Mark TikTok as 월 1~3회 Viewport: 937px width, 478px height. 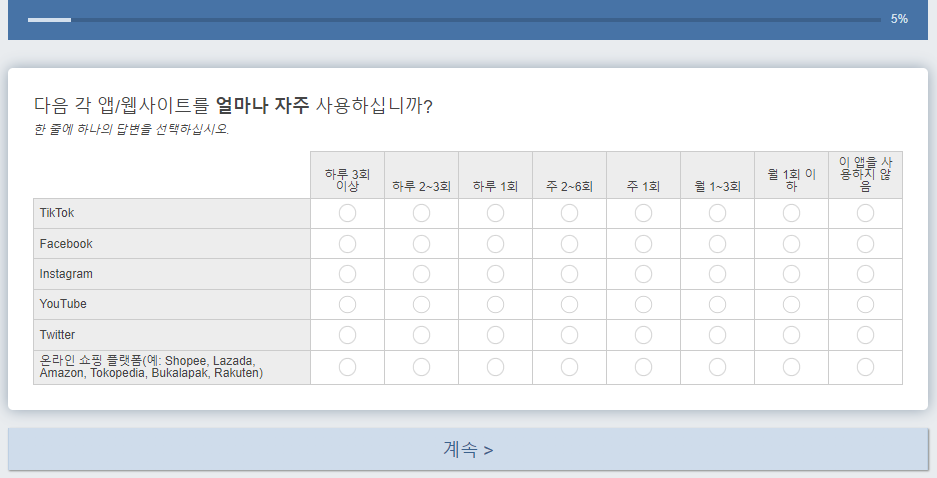(x=718, y=213)
